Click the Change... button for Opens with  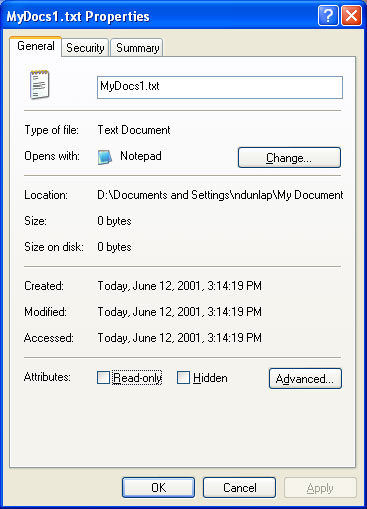pyautogui.click(x=289, y=157)
